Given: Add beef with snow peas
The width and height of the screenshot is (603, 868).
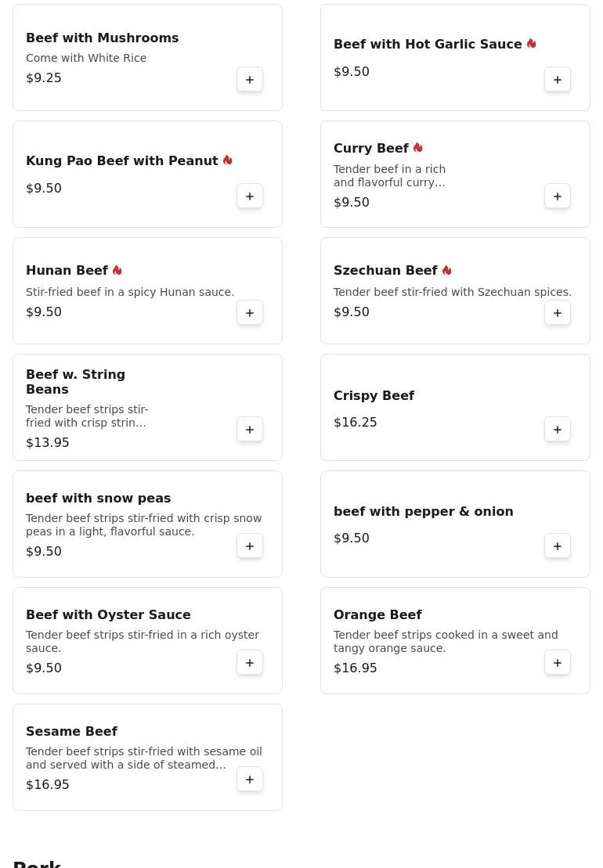Looking at the screenshot, I should (250, 546).
